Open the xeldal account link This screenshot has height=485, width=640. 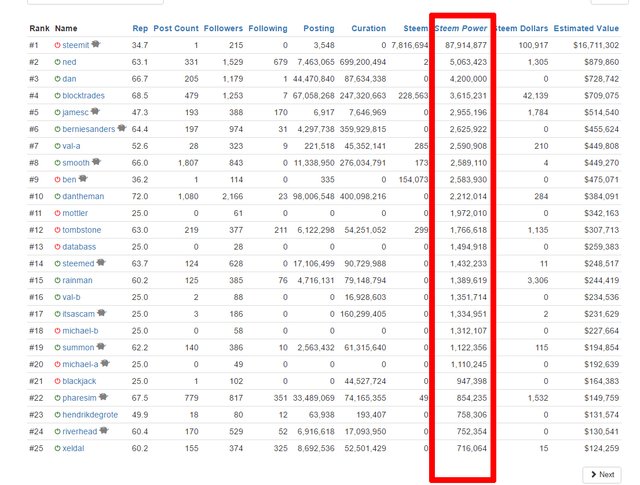coord(73,448)
